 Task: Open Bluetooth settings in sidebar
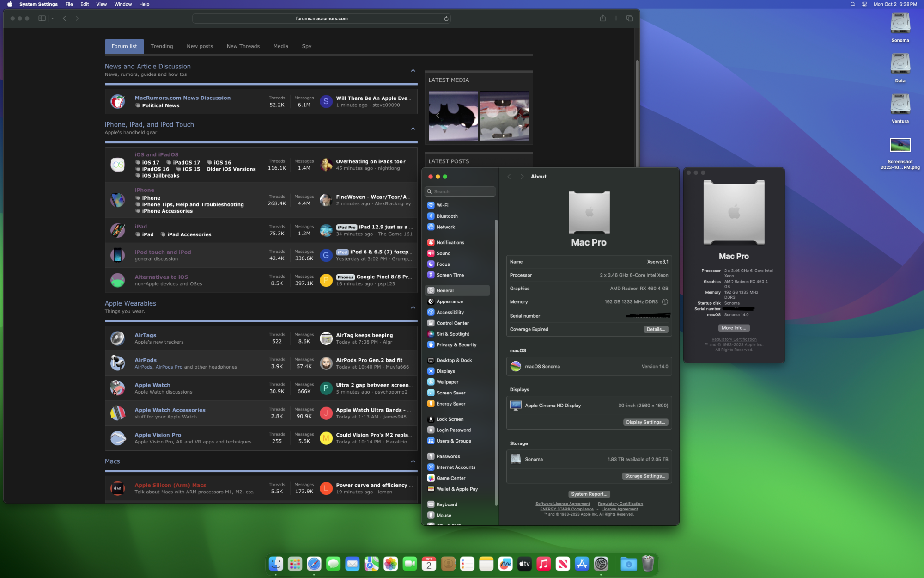tap(447, 216)
